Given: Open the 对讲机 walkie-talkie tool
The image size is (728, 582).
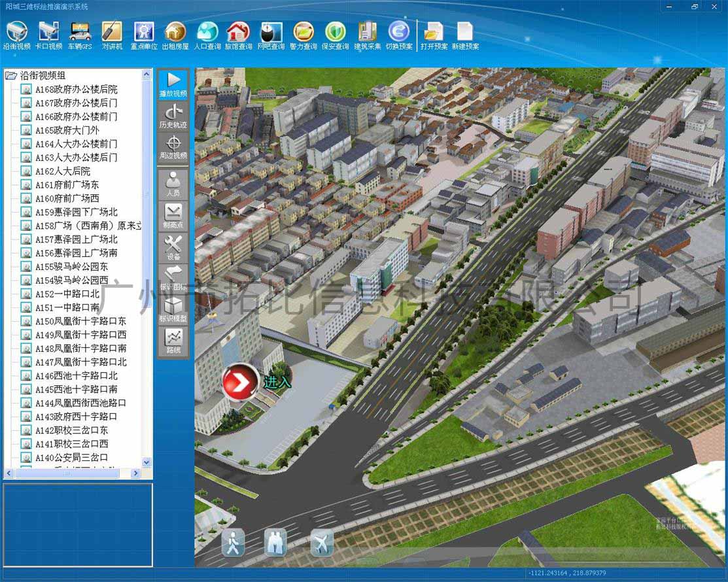Looking at the screenshot, I should coord(112,35).
